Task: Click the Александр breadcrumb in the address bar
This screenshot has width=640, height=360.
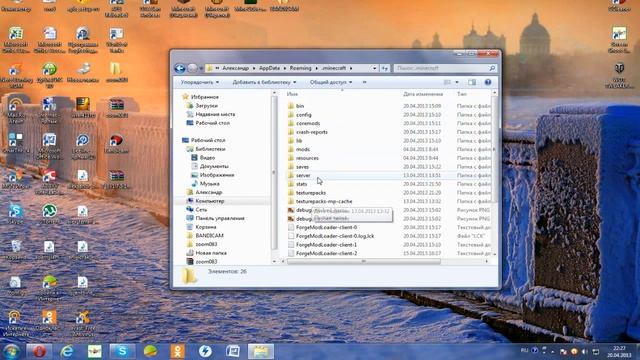Action: (x=236, y=68)
